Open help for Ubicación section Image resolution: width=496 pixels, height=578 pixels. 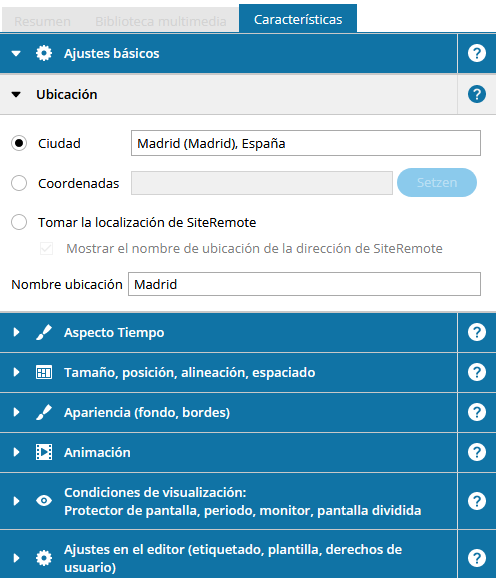pyautogui.click(x=476, y=94)
